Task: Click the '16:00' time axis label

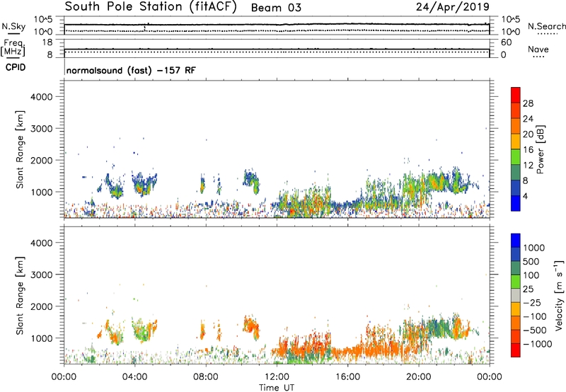Action: 348,377
